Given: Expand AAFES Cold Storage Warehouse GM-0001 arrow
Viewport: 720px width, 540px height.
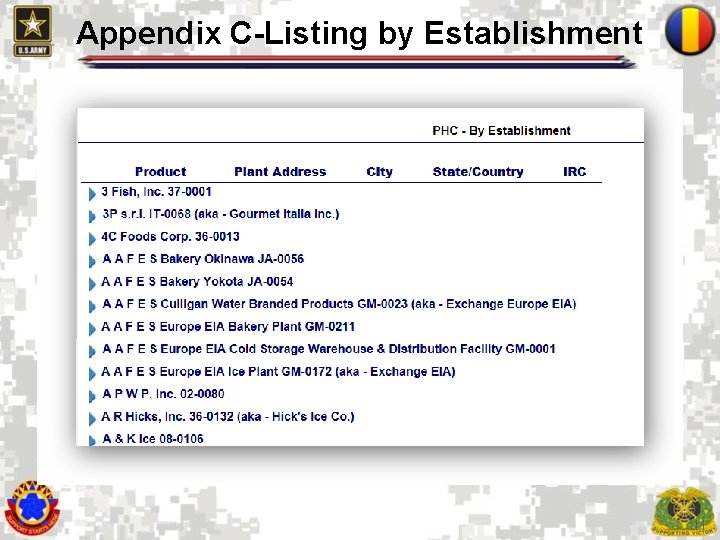Looking at the screenshot, I should pos(92,351).
